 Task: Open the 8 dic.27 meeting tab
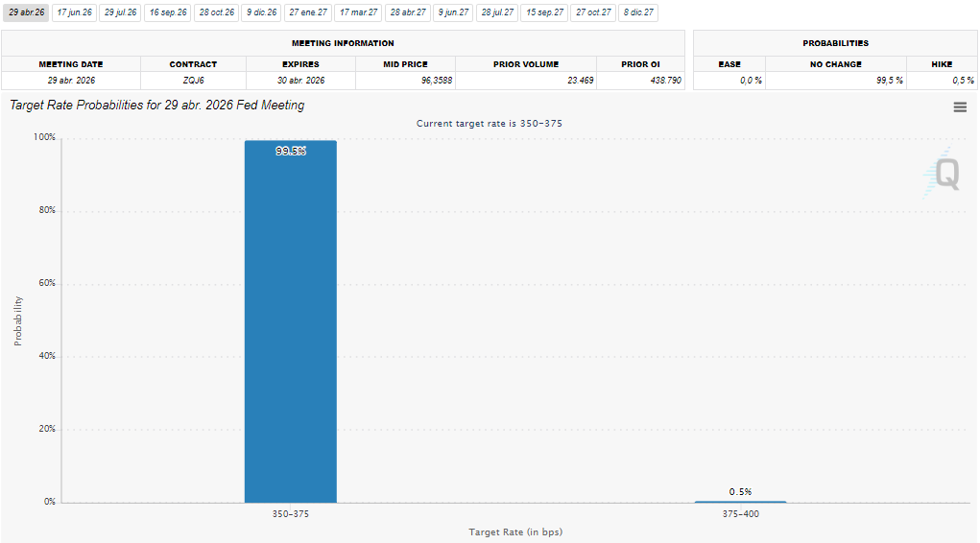coord(638,12)
